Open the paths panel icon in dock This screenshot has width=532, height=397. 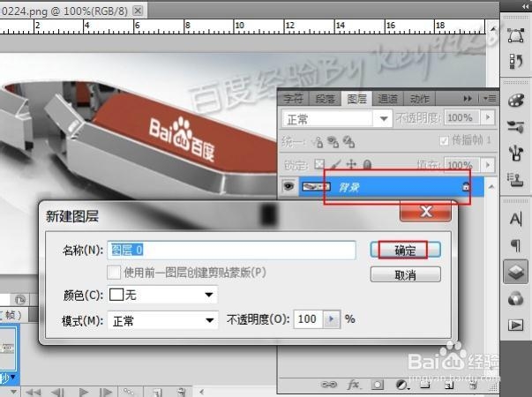(x=515, y=35)
